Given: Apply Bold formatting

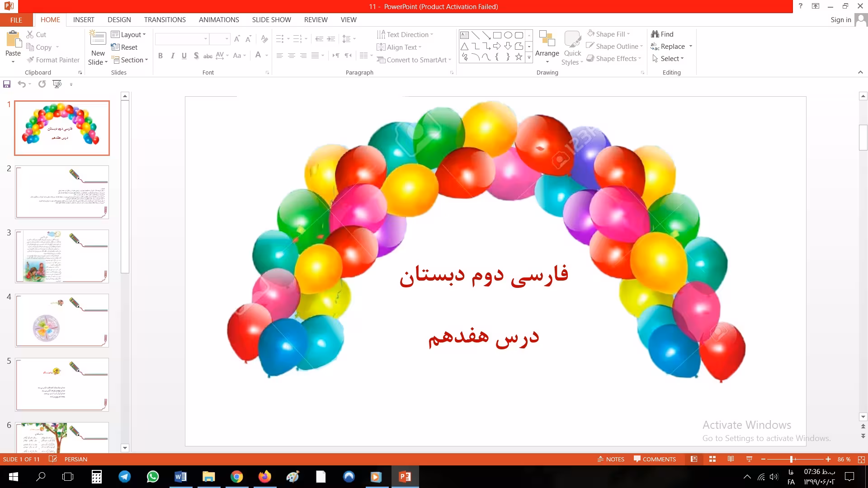Looking at the screenshot, I should click(160, 56).
